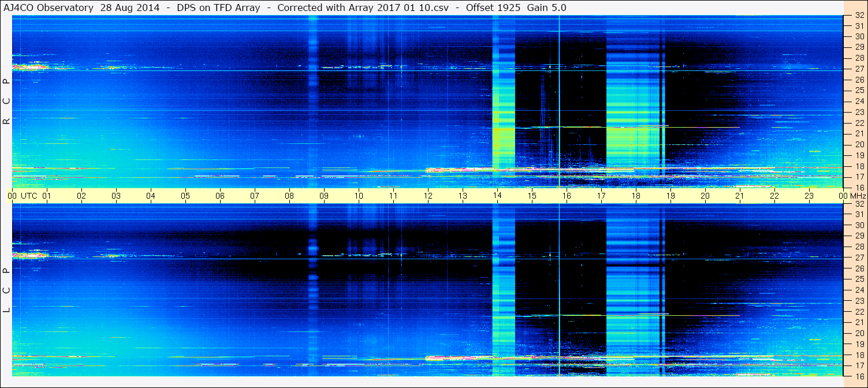Click the "Offset 1925" header value
Viewport: 868px width, 388px height.
(x=493, y=8)
